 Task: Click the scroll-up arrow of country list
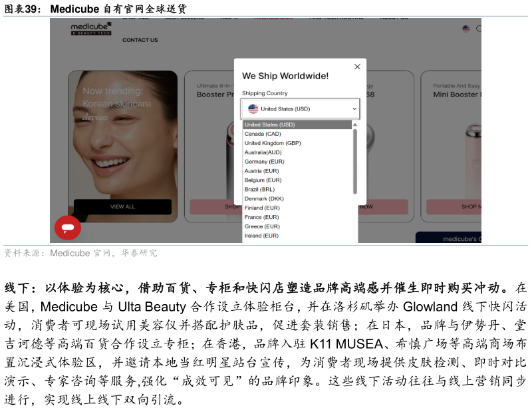point(355,124)
